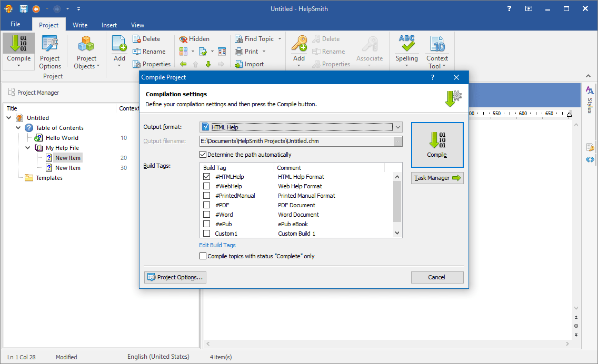Click English (United States) in status bar
The width and height of the screenshot is (598, 364).
coord(158,357)
